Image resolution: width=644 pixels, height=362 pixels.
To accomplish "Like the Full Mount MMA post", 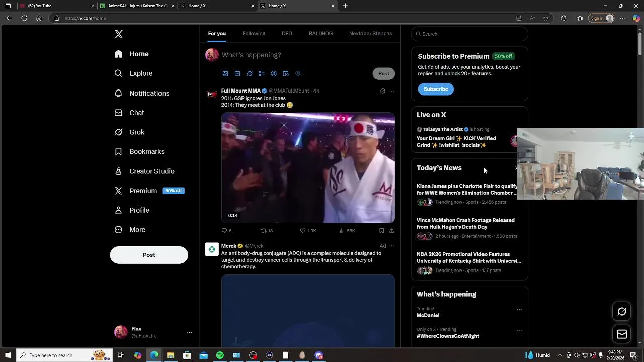I will [x=308, y=231].
